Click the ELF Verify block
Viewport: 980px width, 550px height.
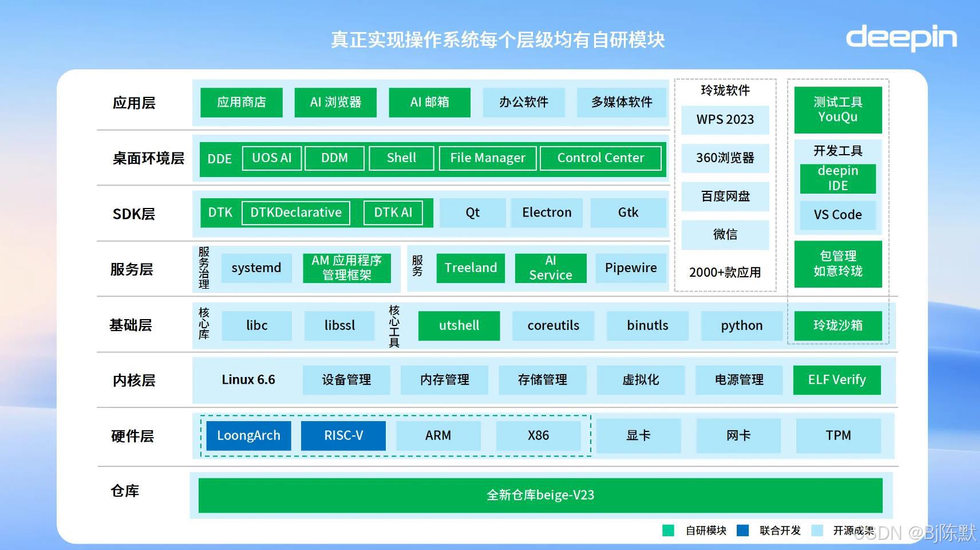pos(837,380)
